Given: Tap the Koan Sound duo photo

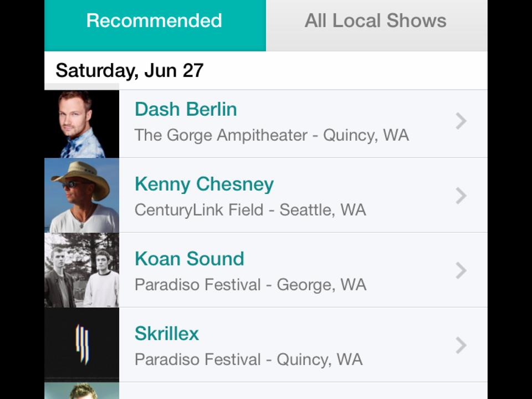Looking at the screenshot, I should [81, 270].
